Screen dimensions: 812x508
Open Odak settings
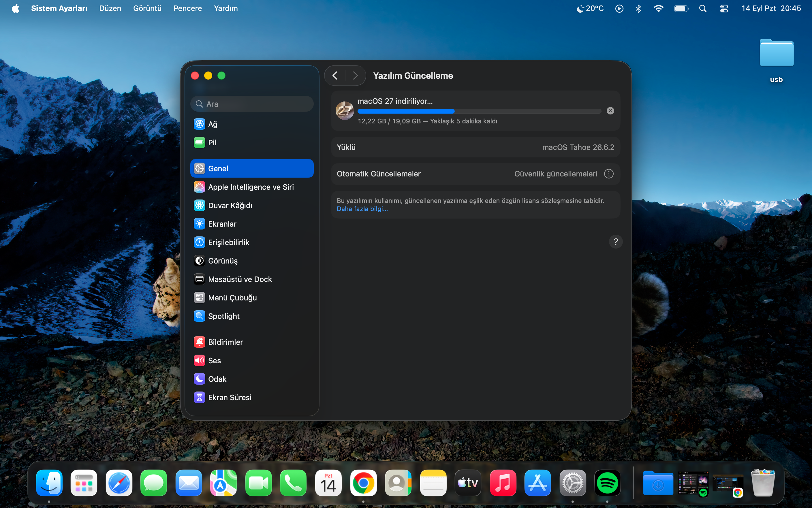[252, 379]
